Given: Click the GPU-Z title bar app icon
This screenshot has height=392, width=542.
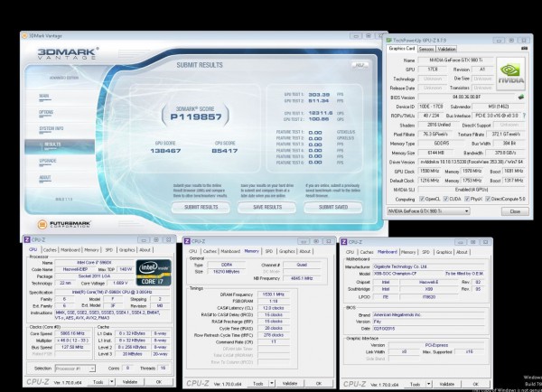Looking at the screenshot, I should [x=388, y=40].
